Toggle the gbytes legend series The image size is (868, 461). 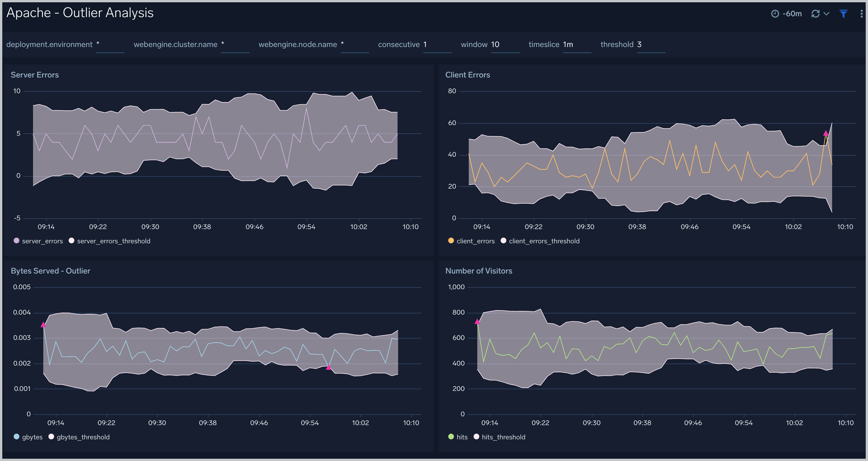pyautogui.click(x=28, y=437)
